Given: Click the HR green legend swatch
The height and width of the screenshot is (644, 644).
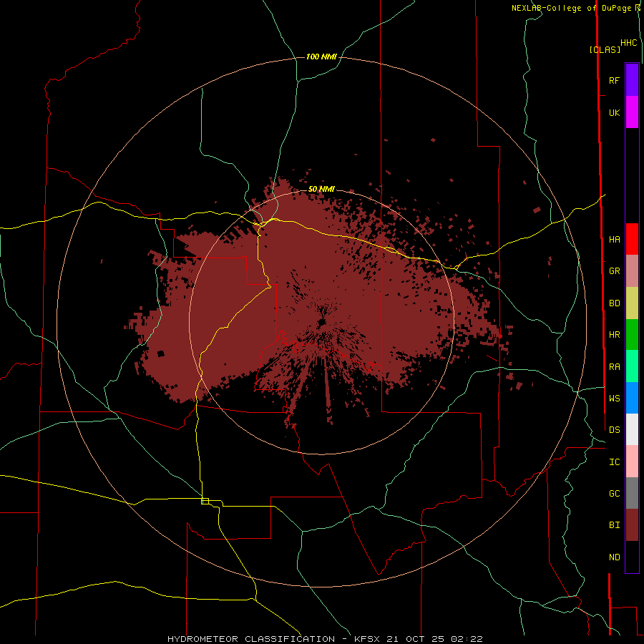Looking at the screenshot, I should [632, 335].
